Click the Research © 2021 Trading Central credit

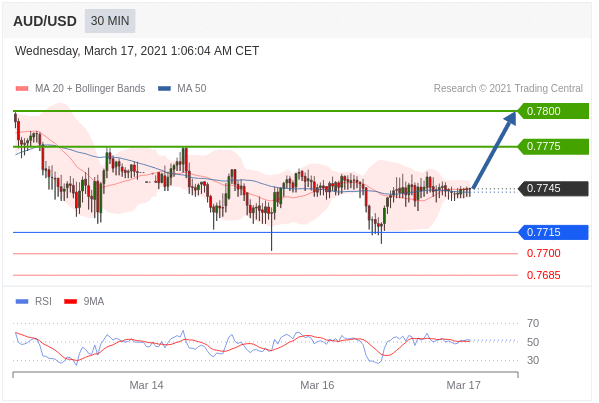pos(508,88)
